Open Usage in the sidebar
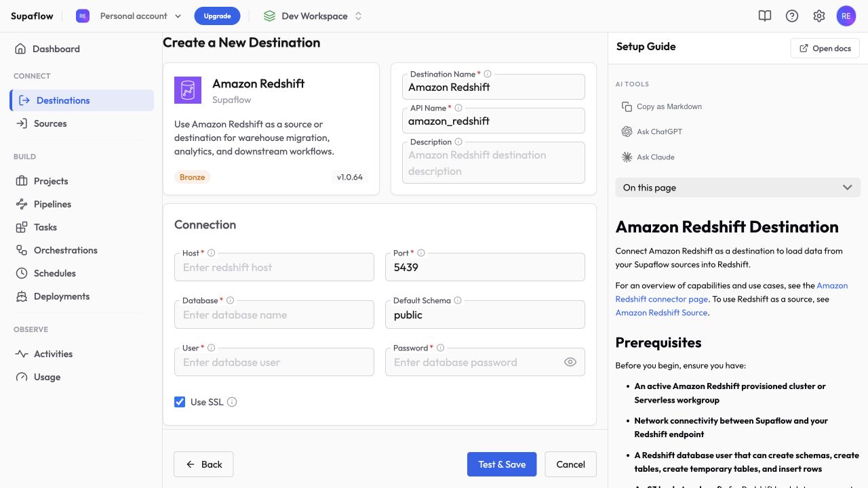 tap(81, 377)
